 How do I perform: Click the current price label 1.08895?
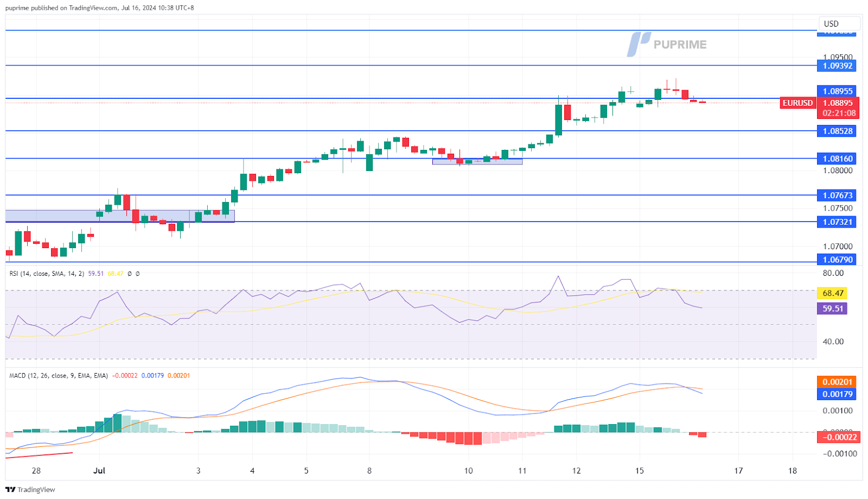[x=838, y=103]
